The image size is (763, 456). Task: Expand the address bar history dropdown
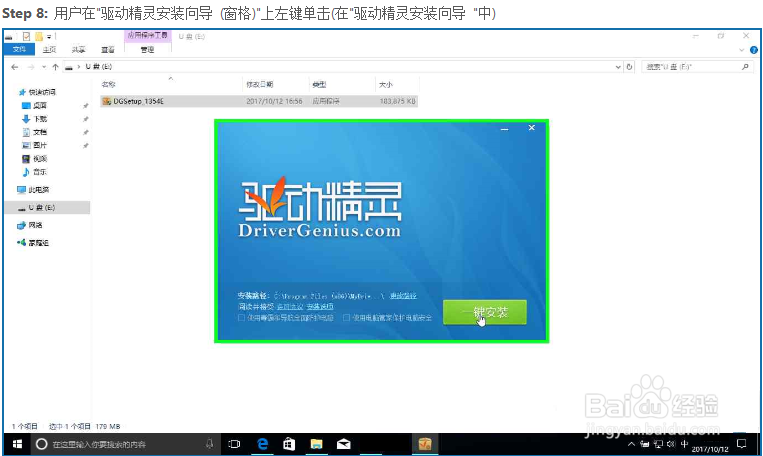(x=618, y=67)
